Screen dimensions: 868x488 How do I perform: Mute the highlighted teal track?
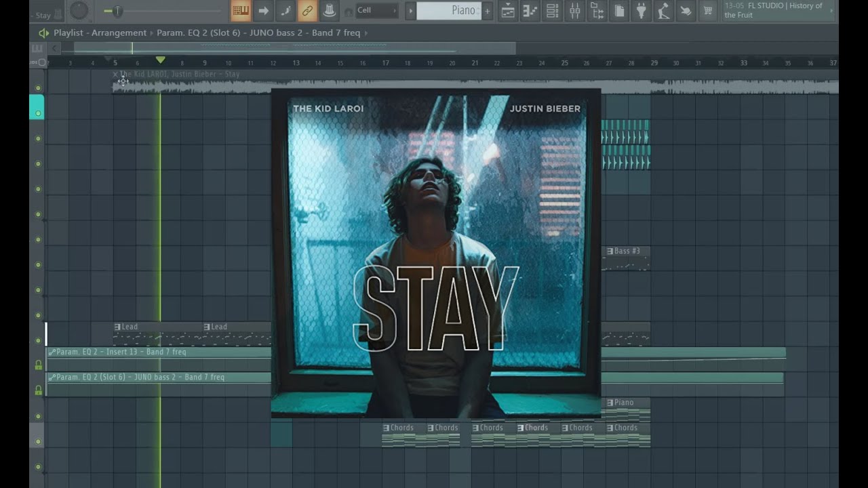38,113
